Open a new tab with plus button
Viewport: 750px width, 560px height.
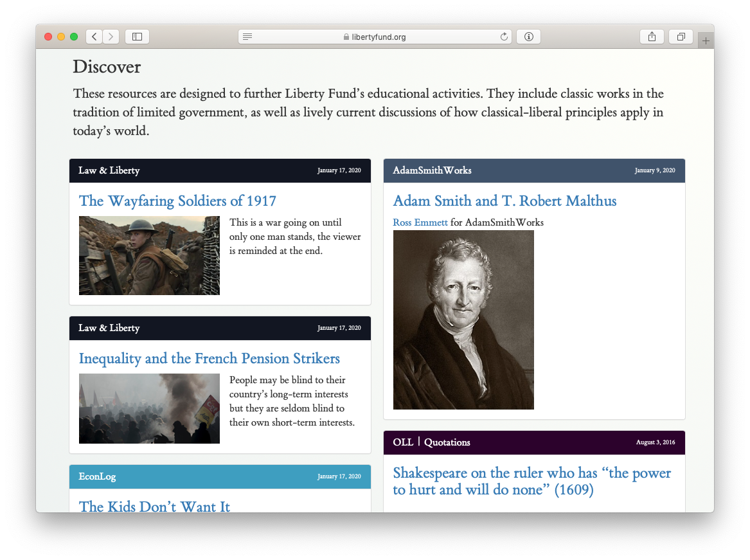click(706, 41)
